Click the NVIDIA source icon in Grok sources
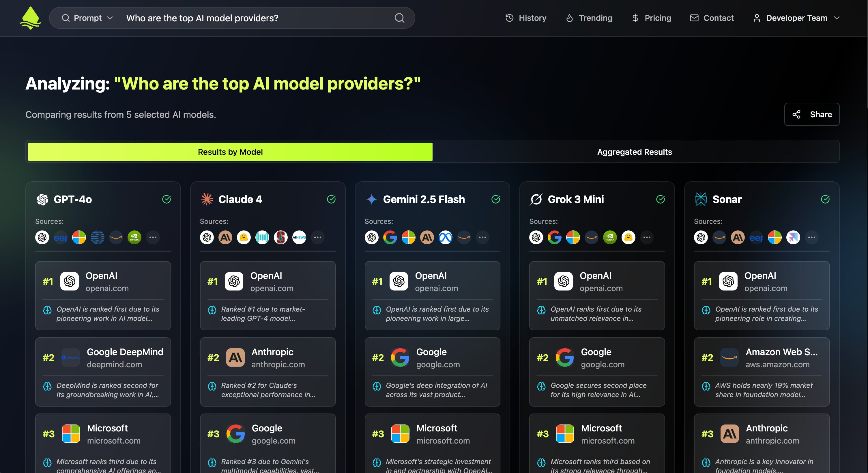 (609, 237)
